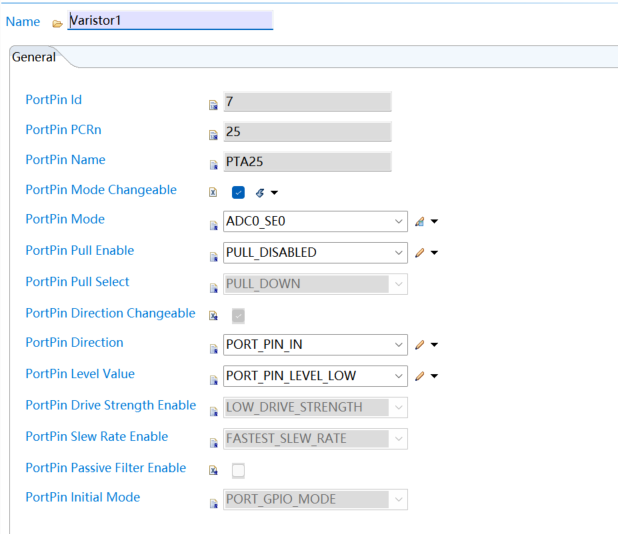
Task: Click the parameter icon left of PortPin Id
Action: (212, 103)
